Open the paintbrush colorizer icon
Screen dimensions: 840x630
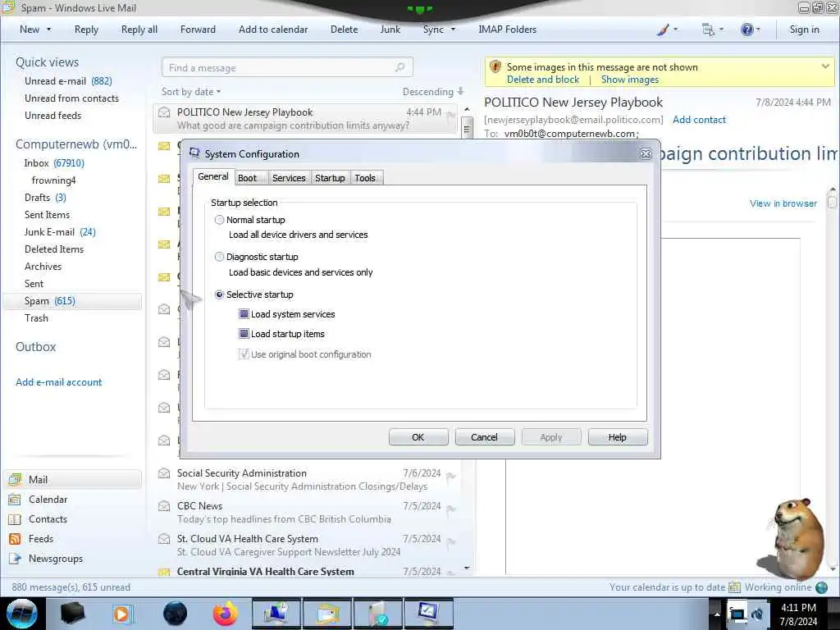(x=663, y=30)
